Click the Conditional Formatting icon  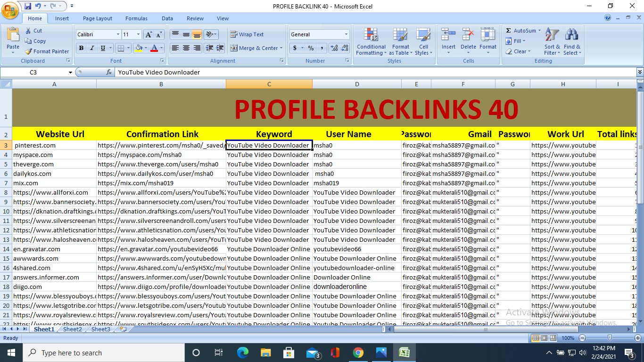tap(371, 35)
